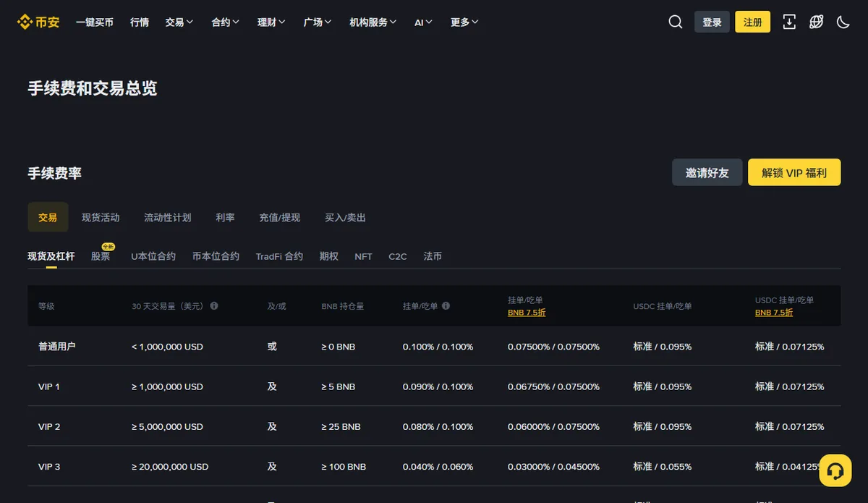Image resolution: width=868 pixels, height=503 pixels.
Task: Switch to the 买入/卖出 tab
Action: tap(345, 217)
